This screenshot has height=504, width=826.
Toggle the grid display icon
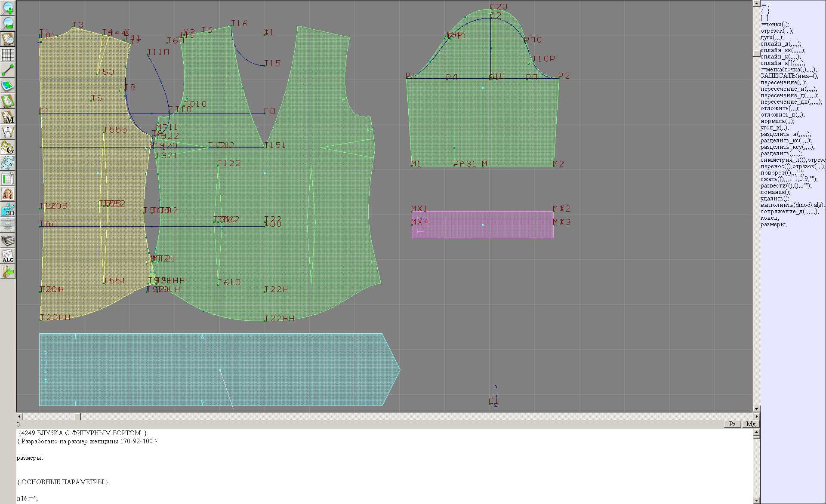[8, 55]
